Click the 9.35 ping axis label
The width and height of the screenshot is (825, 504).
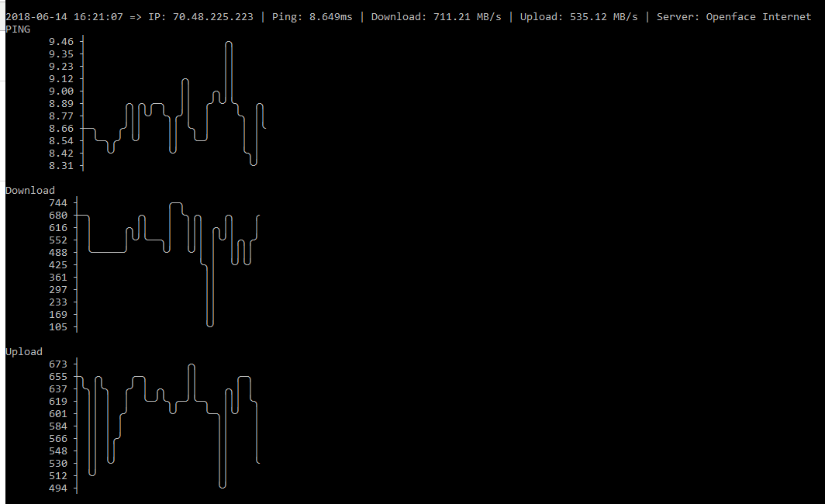pyautogui.click(x=61, y=54)
